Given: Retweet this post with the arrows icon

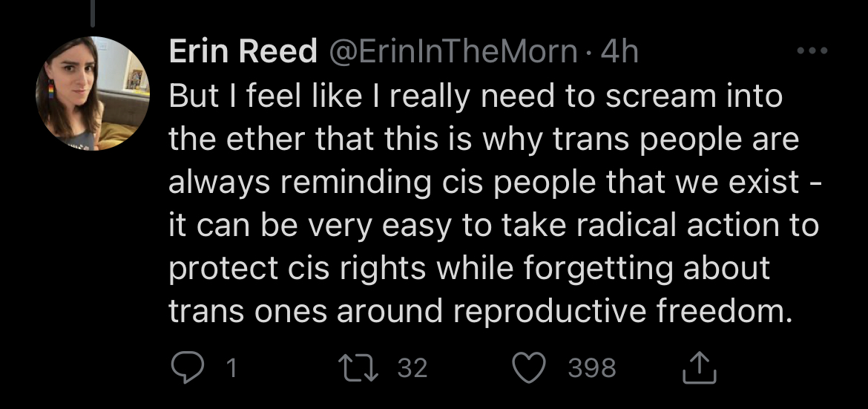Looking at the screenshot, I should tap(360, 368).
